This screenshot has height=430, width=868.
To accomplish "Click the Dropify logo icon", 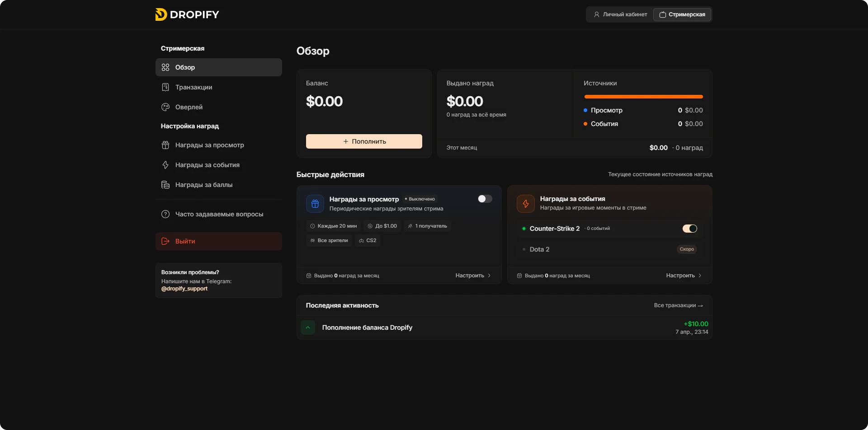I will click(x=161, y=14).
